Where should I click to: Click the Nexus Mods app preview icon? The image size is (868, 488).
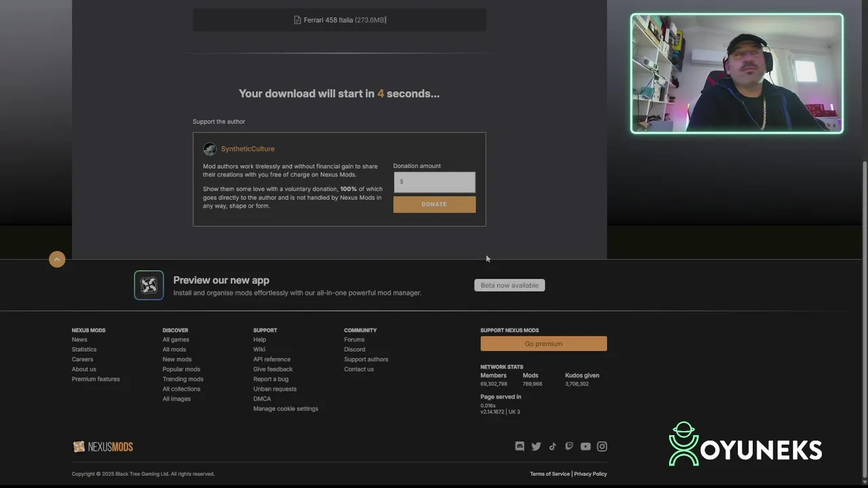pyautogui.click(x=149, y=285)
